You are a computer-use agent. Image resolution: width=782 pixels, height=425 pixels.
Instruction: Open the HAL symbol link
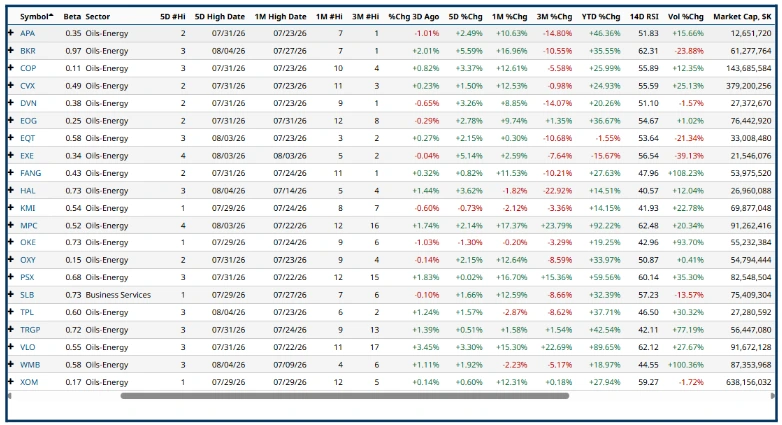point(27,190)
